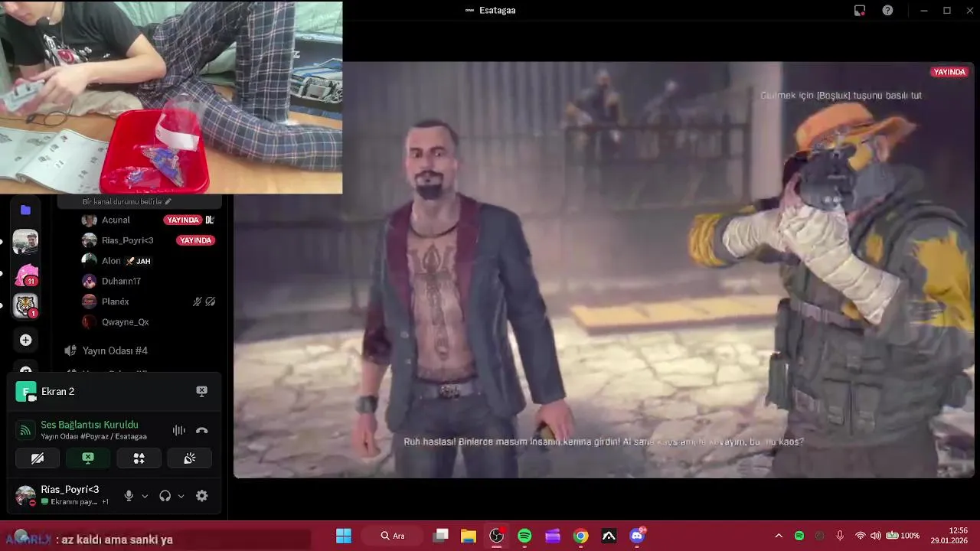Image resolution: width=980 pixels, height=551 pixels.
Task: Expand microphone input options chevron
Action: [145, 496]
